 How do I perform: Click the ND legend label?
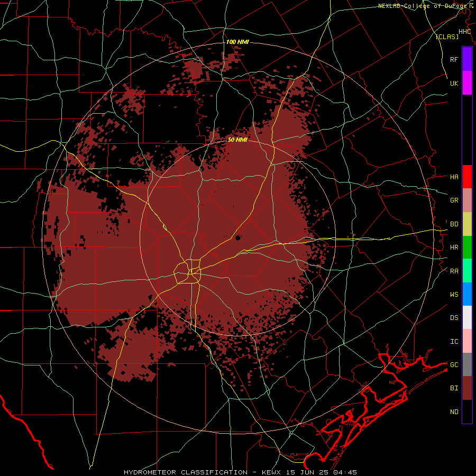tap(454, 412)
